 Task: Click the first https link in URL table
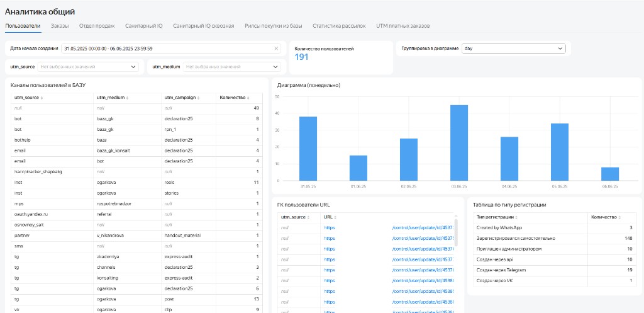(330, 227)
